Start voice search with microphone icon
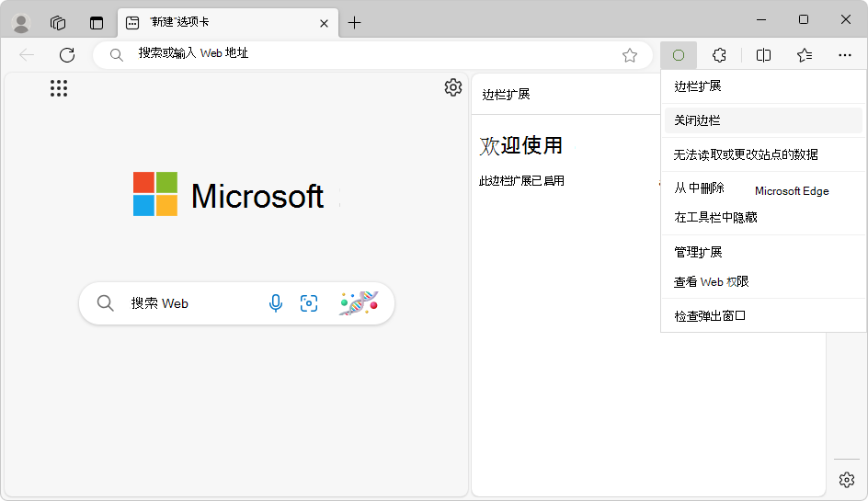The height and width of the screenshot is (501, 868). pos(275,303)
